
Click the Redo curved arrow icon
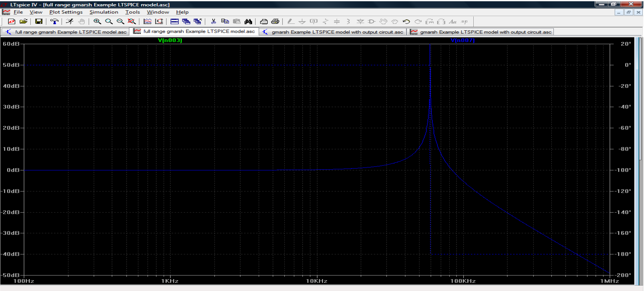tap(418, 22)
